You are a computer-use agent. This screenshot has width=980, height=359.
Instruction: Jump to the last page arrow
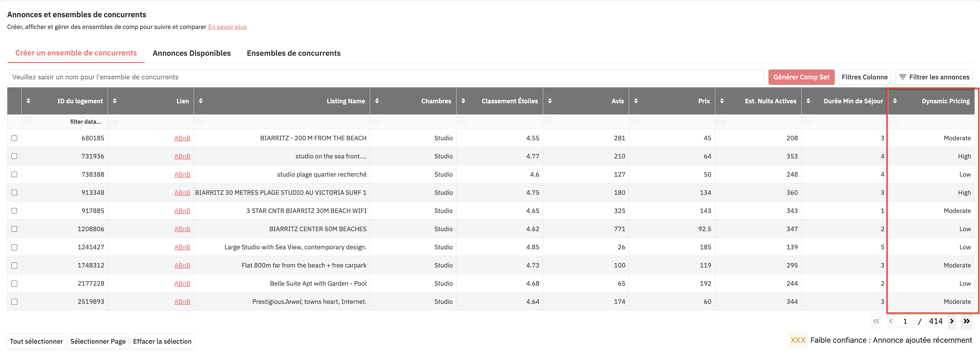(x=967, y=321)
